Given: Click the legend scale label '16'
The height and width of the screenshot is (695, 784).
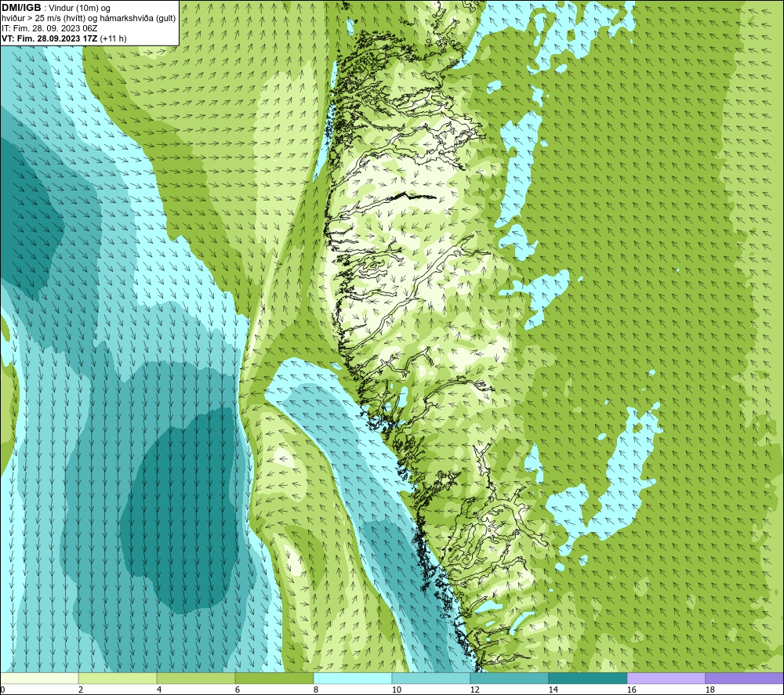Looking at the screenshot, I should pyautogui.click(x=631, y=690).
